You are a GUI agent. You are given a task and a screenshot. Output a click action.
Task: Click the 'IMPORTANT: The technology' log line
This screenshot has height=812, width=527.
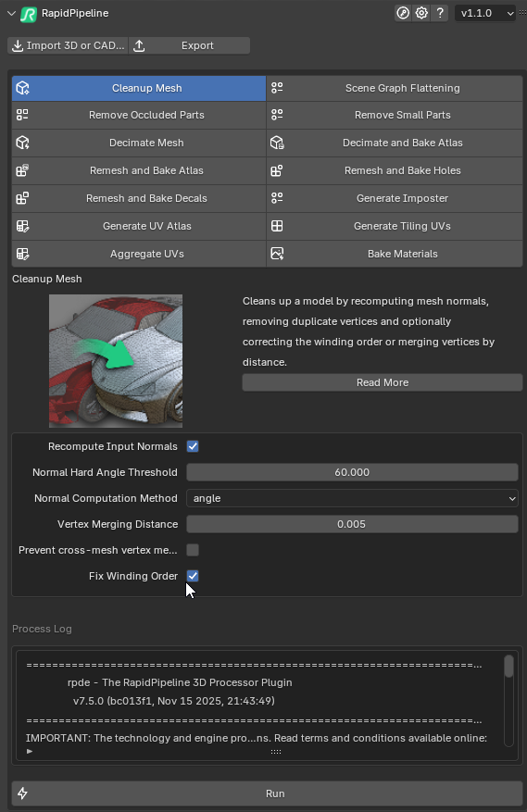point(257,738)
